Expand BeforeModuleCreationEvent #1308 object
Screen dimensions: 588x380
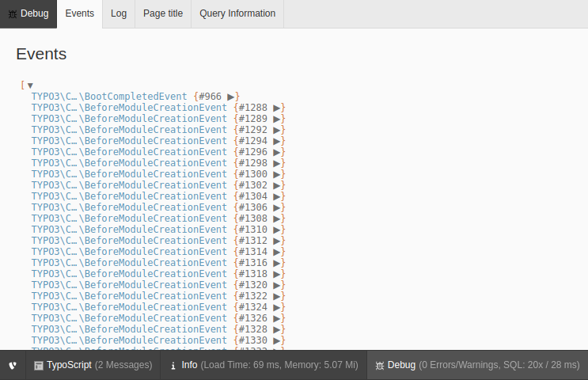point(277,218)
